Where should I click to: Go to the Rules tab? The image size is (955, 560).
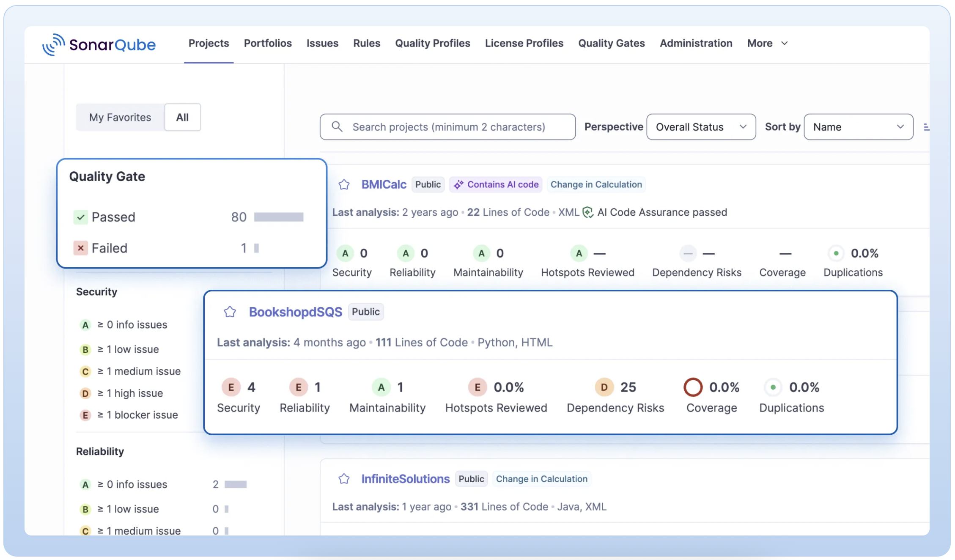pyautogui.click(x=367, y=43)
